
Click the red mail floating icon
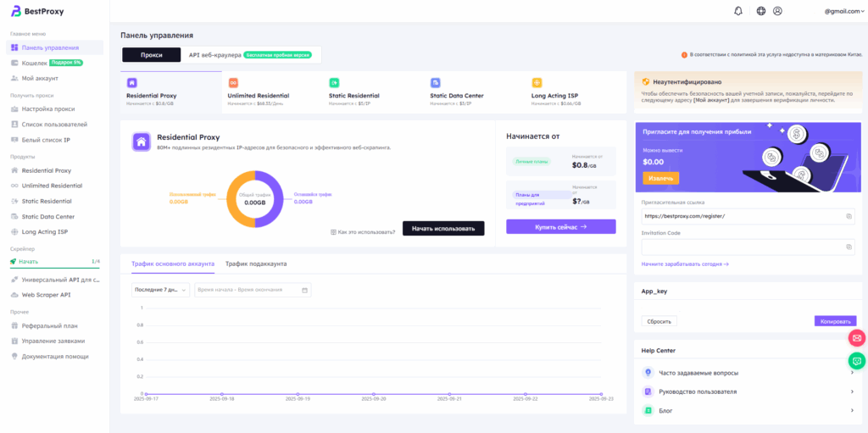(857, 338)
